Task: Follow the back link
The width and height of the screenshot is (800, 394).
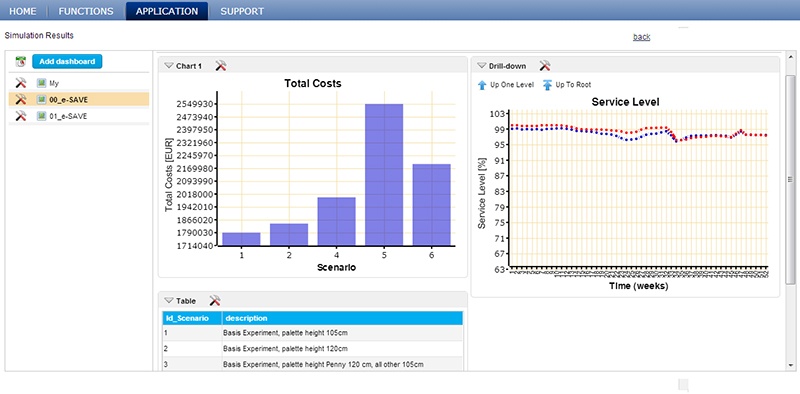Action: [641, 37]
